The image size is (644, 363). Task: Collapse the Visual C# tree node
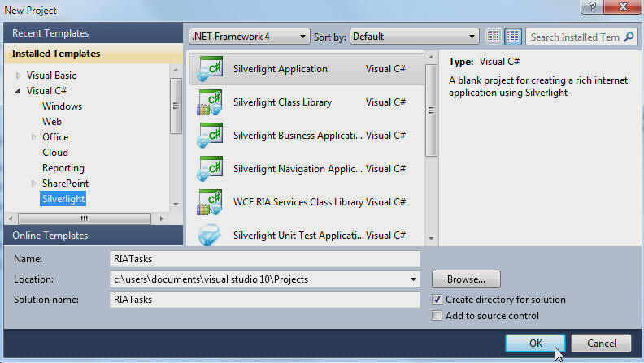(17, 91)
